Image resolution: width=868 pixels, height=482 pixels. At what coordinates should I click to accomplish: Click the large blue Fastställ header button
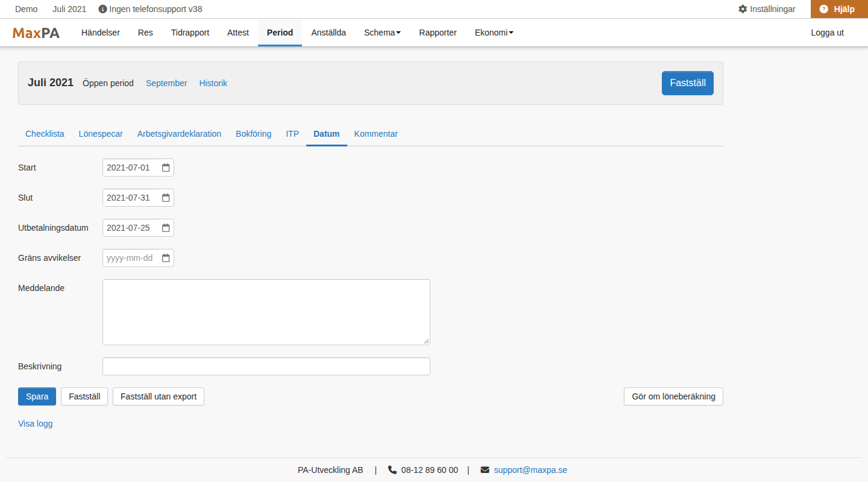(688, 83)
